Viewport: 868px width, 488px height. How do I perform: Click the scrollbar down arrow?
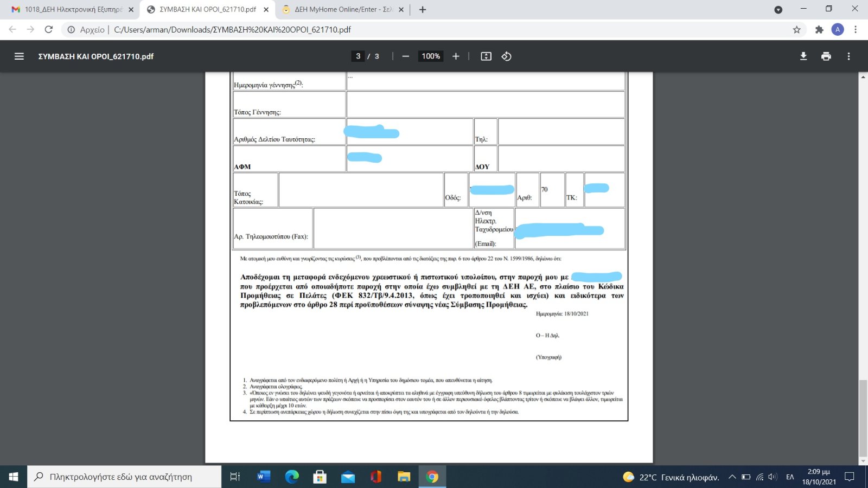coord(863,461)
